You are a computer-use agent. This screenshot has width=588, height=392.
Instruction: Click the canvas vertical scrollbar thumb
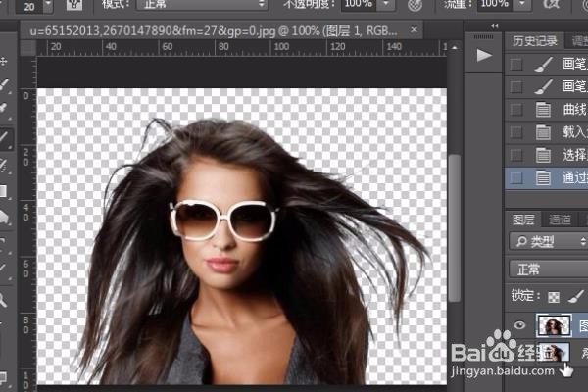coord(455,227)
